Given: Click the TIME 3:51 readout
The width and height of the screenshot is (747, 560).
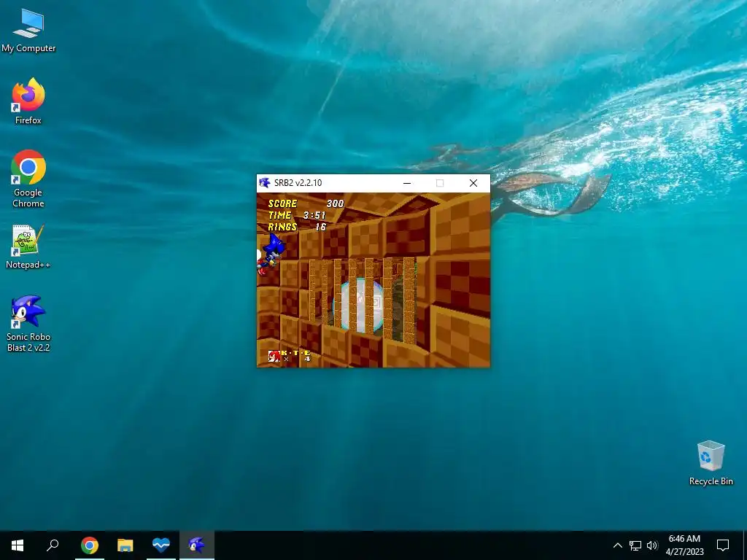Looking at the screenshot, I should click(x=297, y=215).
